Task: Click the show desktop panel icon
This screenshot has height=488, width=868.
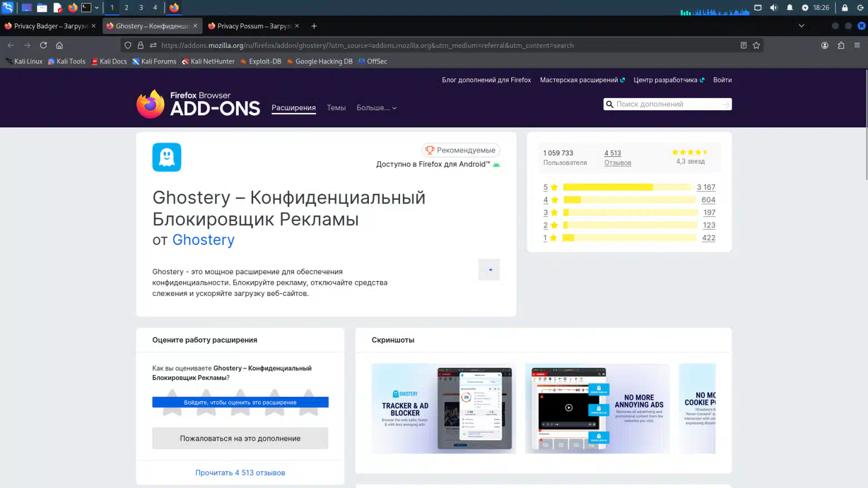Action: (26, 8)
